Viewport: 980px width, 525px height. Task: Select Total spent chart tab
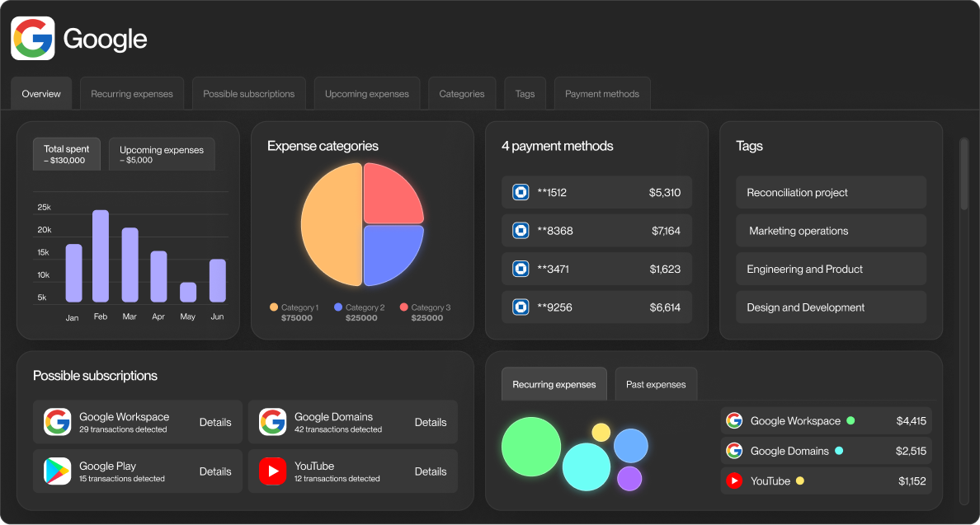[x=67, y=154]
